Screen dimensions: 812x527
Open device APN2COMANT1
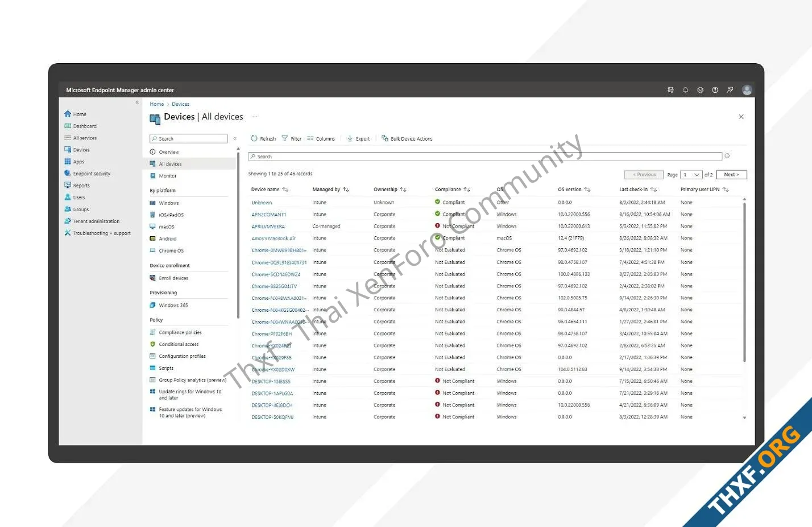[269, 215]
